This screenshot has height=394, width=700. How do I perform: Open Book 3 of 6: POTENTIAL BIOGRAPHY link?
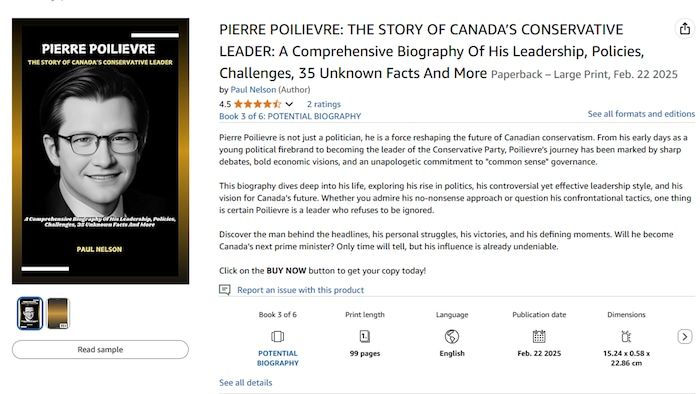point(290,116)
